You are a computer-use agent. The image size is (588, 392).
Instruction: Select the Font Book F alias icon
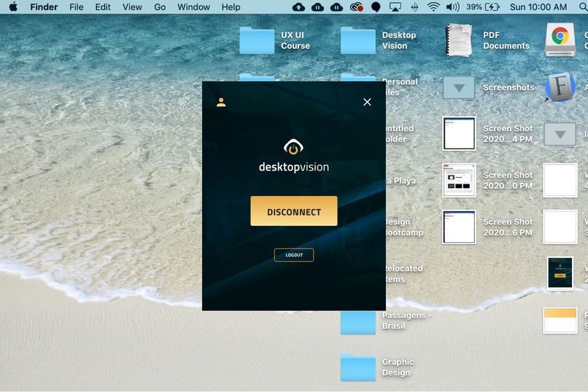click(x=560, y=87)
